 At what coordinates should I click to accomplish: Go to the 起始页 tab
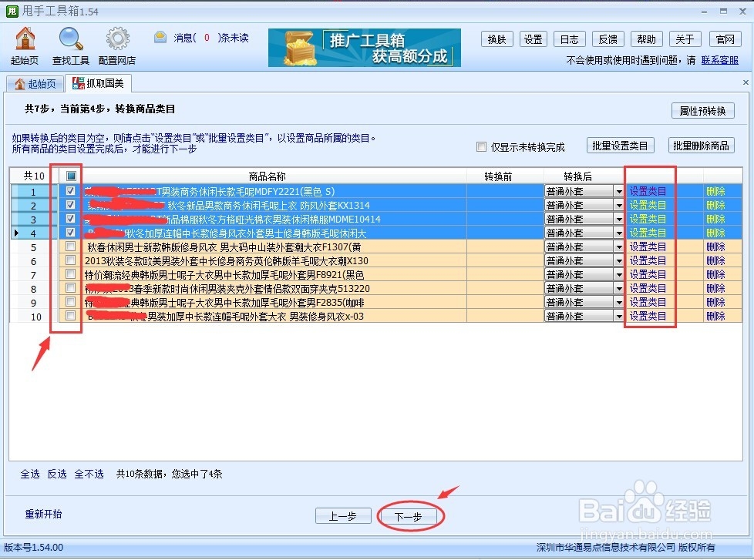35,82
